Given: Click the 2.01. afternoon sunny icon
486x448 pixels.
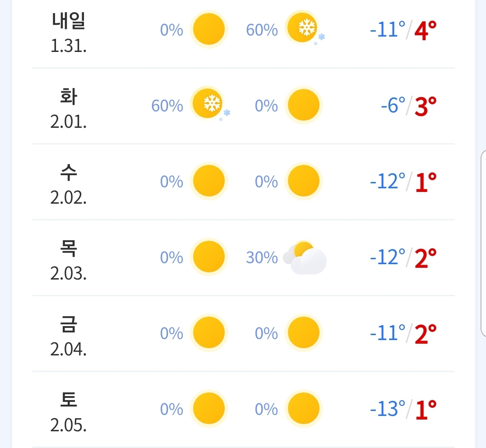Looking at the screenshot, I should click(x=303, y=105).
